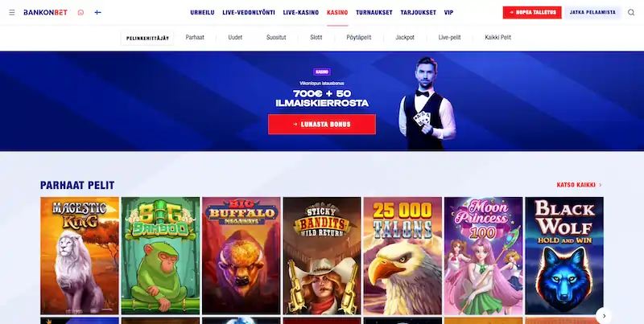Open the Turnaukset section
644x324 pixels.
pyautogui.click(x=374, y=12)
